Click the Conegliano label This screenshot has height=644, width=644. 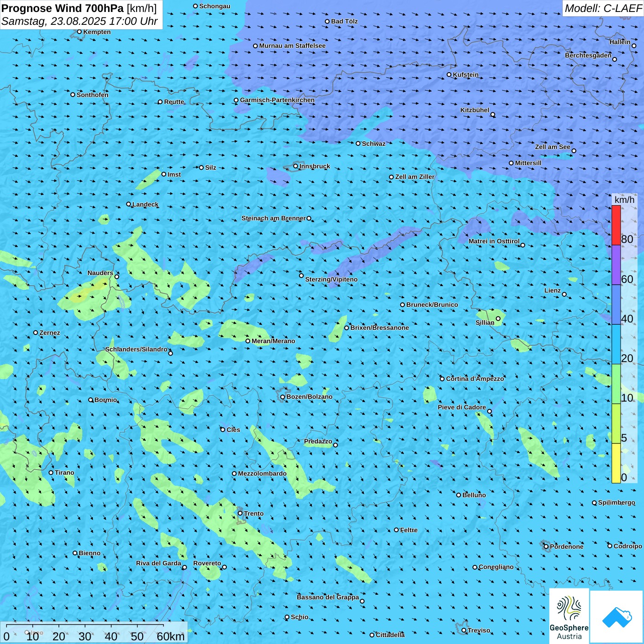(x=496, y=567)
